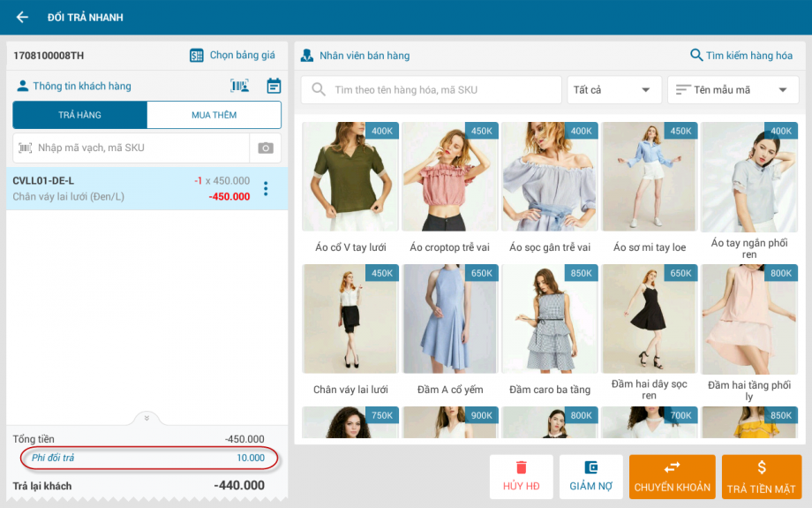Image resolution: width=812 pixels, height=508 pixels.
Task: Click Thông tin khách hàng link
Action: pyautogui.click(x=82, y=86)
